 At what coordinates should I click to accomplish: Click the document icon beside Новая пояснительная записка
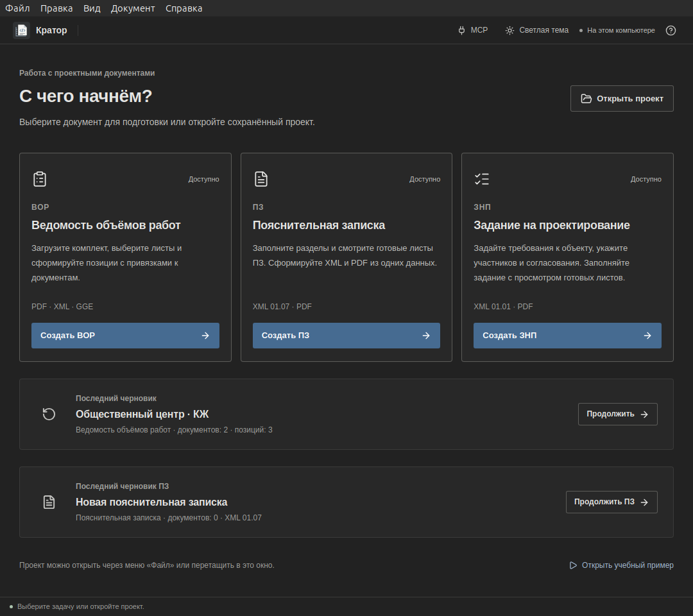(49, 502)
